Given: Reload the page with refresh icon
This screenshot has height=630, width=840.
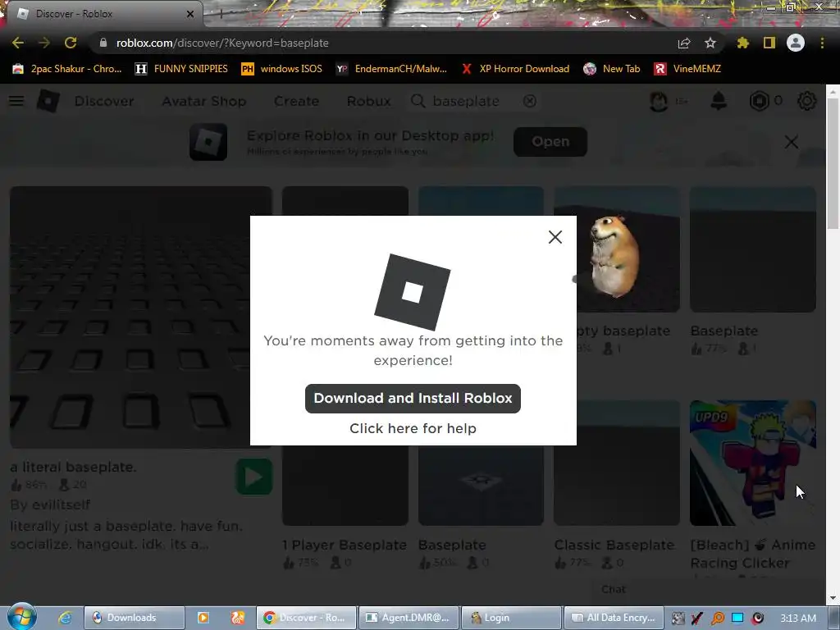Looking at the screenshot, I should point(71,43).
